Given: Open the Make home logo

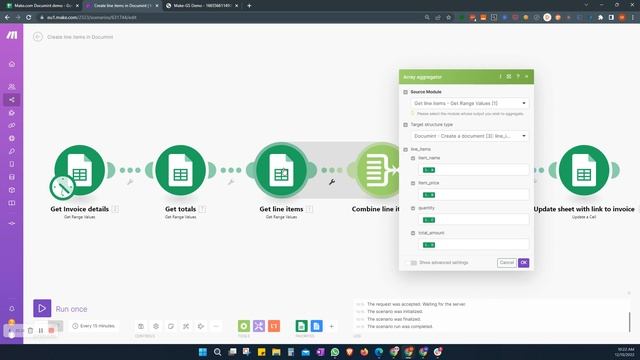Looking at the screenshot, I should pos(12,35).
